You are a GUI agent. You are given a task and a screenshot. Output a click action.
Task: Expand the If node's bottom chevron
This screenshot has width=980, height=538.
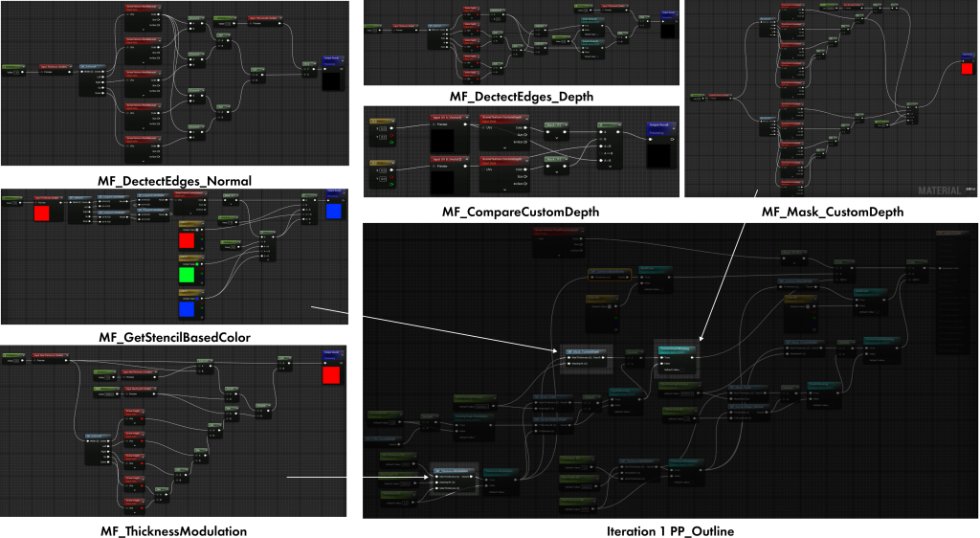610,166
